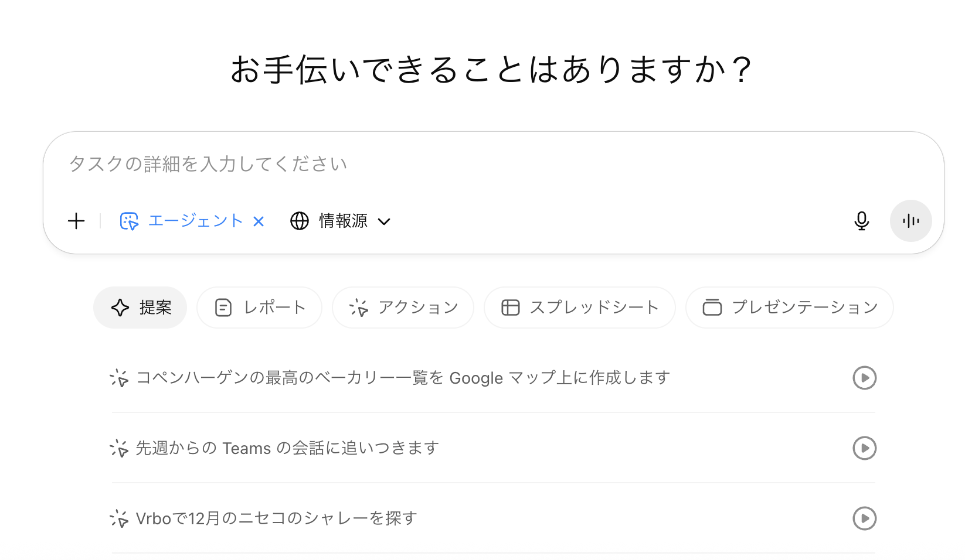Switch to the レポート tab
965x560 pixels.
click(x=259, y=308)
